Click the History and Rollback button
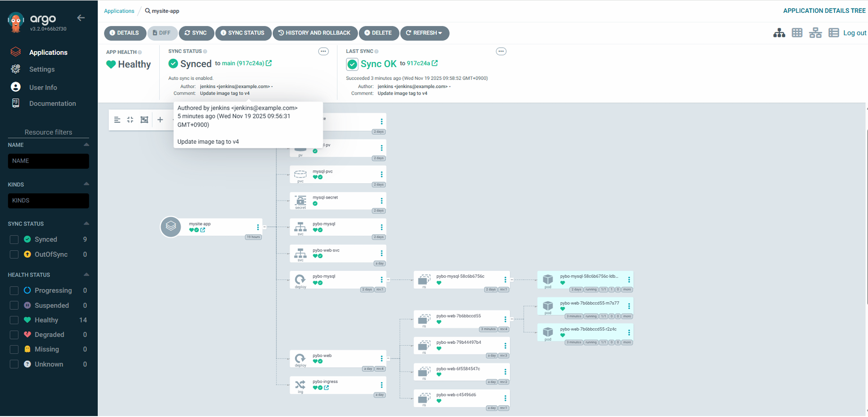868x417 pixels. click(314, 33)
